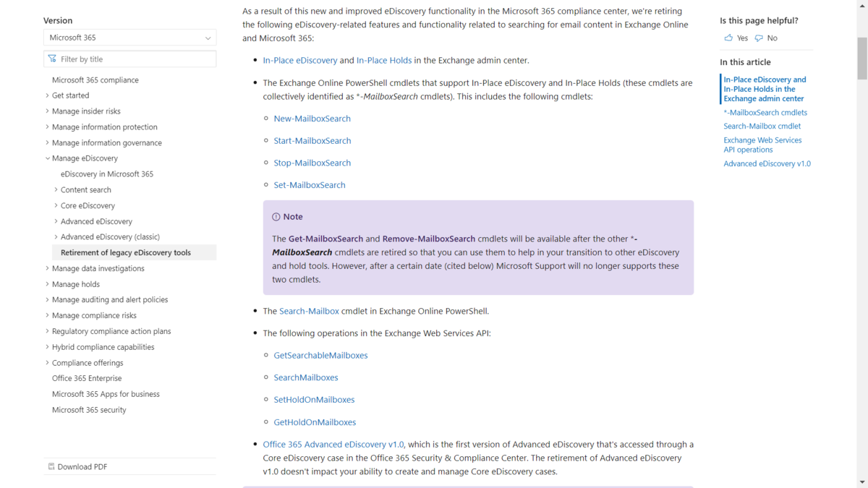Image resolution: width=868 pixels, height=488 pixels.
Task: Expand the Get started tree node
Action: tap(48, 95)
